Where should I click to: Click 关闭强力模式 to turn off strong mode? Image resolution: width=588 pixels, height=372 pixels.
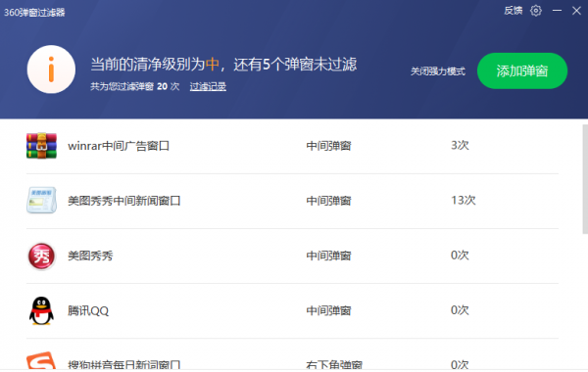pyautogui.click(x=438, y=71)
